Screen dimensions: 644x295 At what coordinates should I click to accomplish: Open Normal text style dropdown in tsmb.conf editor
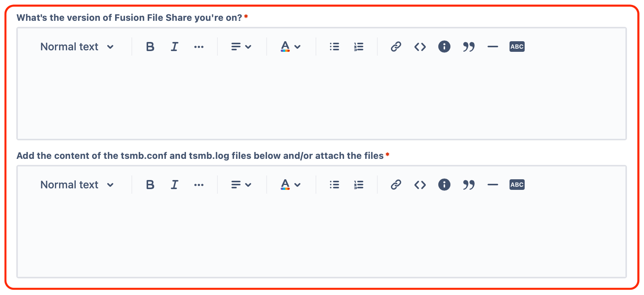click(77, 185)
